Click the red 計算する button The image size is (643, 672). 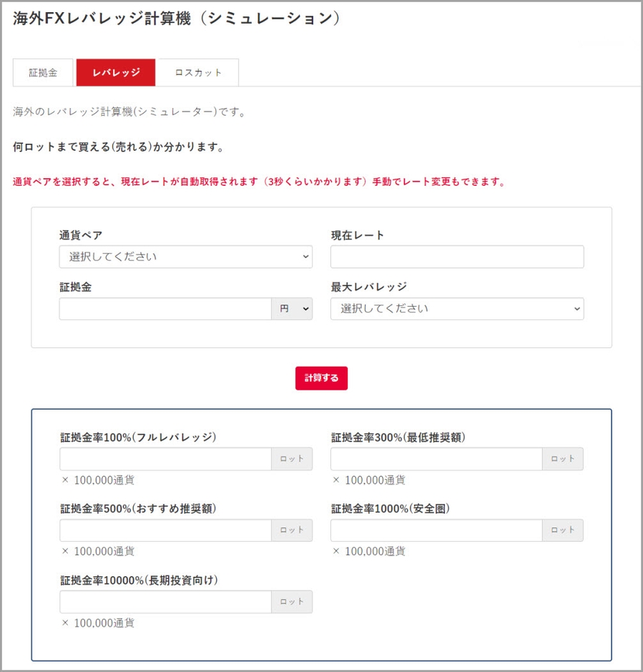click(322, 378)
